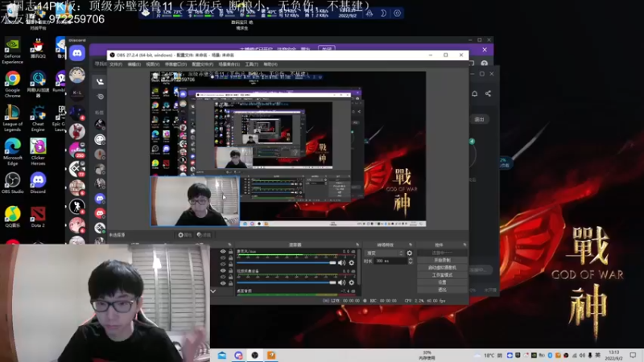Open 渐变 transition type dropdown
The width and height of the screenshot is (644, 362).
click(x=385, y=253)
